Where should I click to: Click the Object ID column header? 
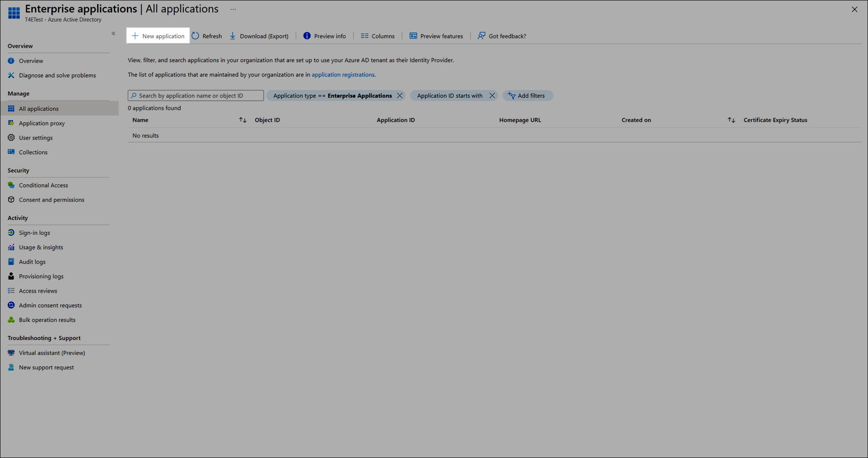coord(267,120)
